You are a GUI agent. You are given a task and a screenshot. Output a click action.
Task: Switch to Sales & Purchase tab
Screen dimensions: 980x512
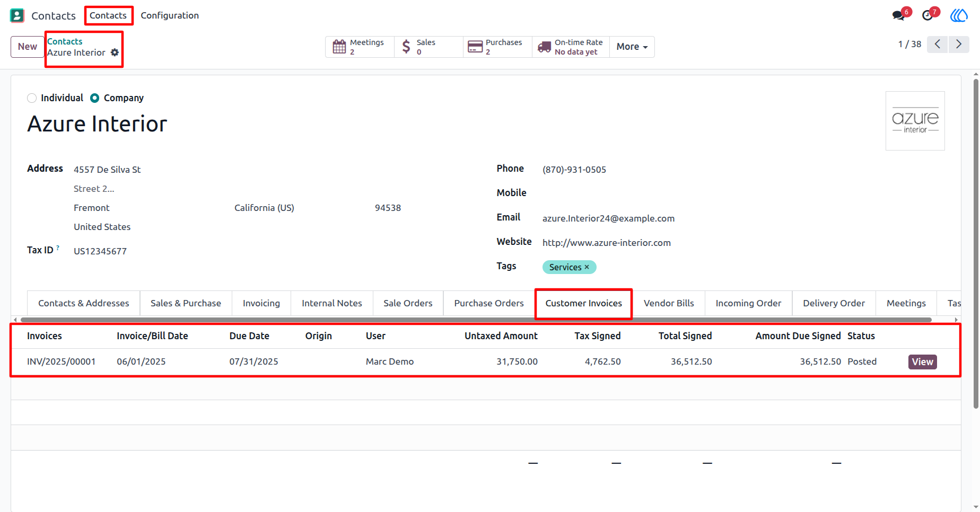click(x=186, y=303)
